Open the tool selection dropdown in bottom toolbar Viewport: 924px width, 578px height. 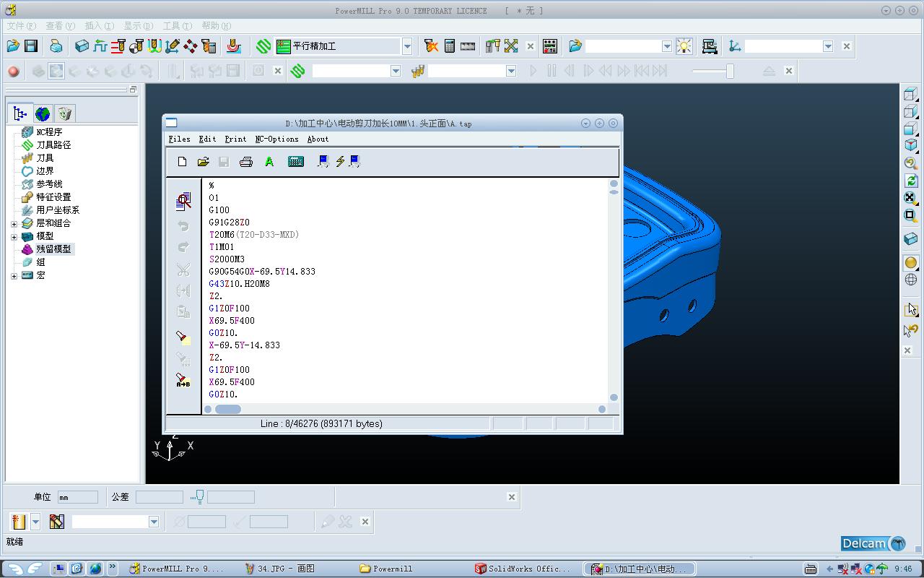(x=154, y=522)
